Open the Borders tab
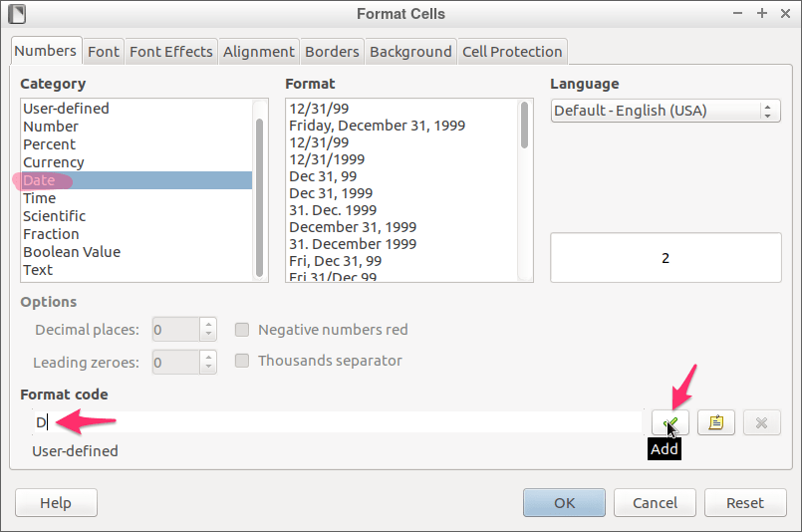802x532 pixels. coord(332,52)
